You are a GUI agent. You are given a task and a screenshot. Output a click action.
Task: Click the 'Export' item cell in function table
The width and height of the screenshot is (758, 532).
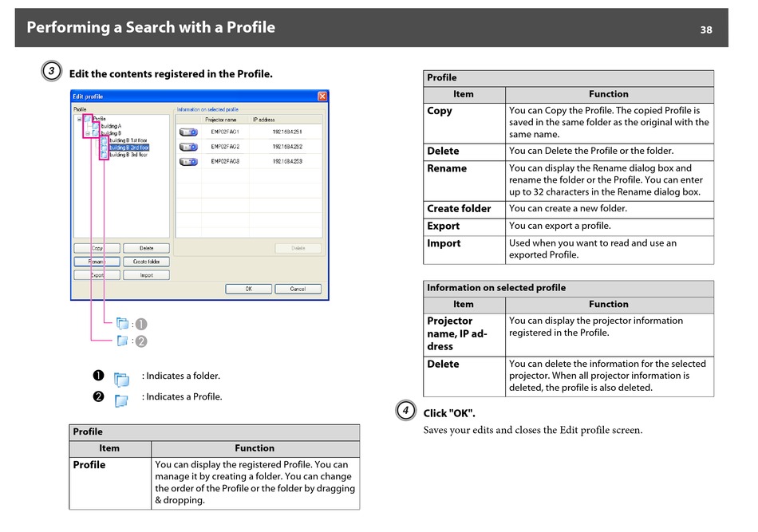[x=464, y=227]
